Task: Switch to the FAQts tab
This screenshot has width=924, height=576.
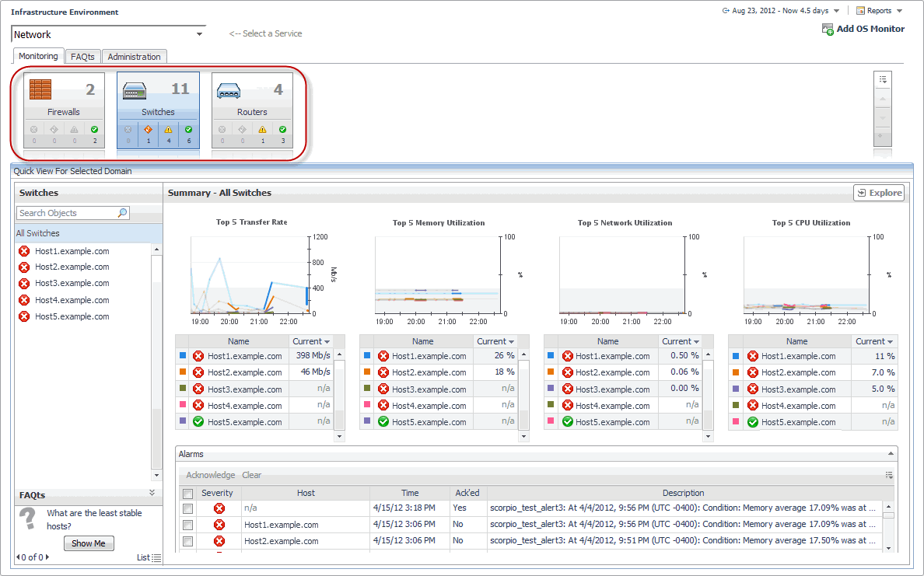Action: click(82, 57)
